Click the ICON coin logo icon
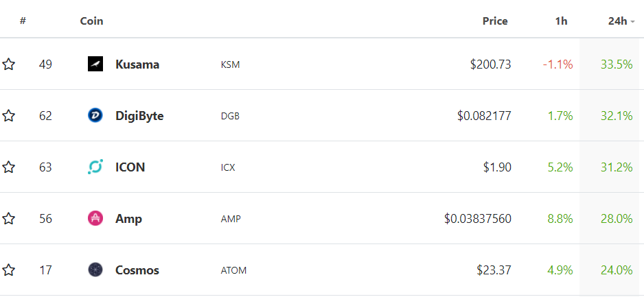The height and width of the screenshot is (297, 644). (x=95, y=167)
